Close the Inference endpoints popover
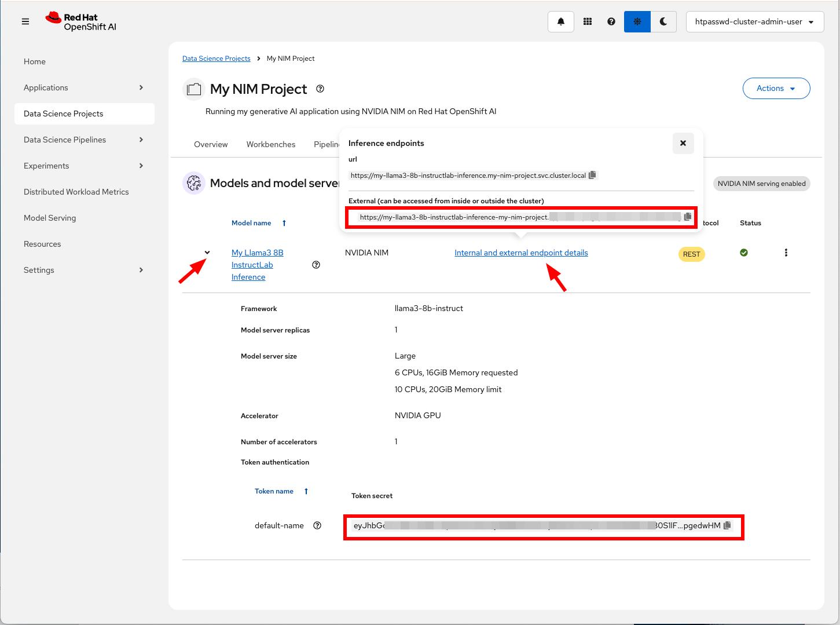840x625 pixels. (x=683, y=143)
